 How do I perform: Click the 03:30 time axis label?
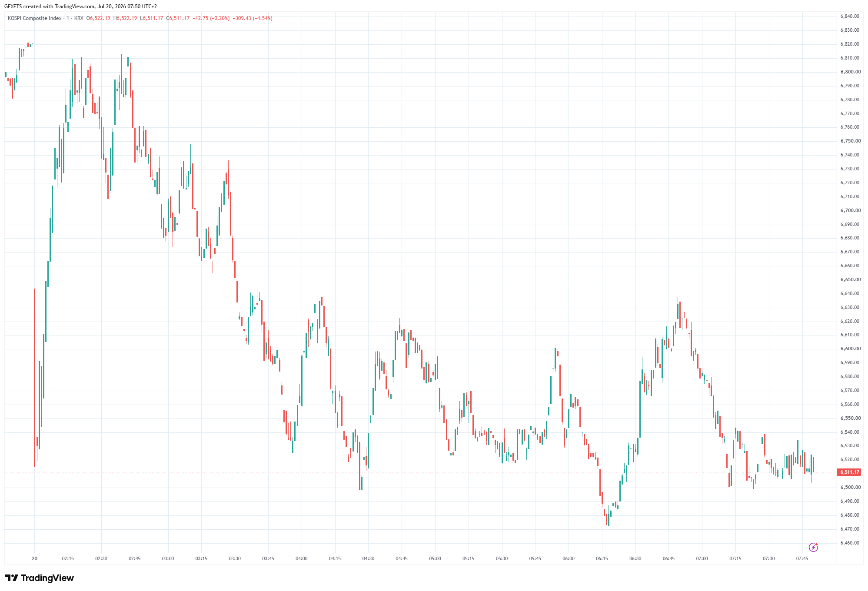click(x=235, y=559)
